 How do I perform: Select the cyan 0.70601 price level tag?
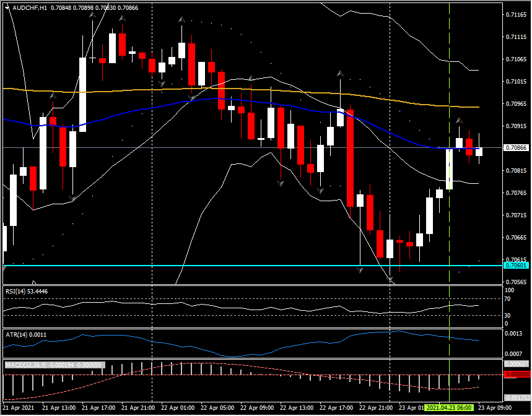tap(516, 264)
